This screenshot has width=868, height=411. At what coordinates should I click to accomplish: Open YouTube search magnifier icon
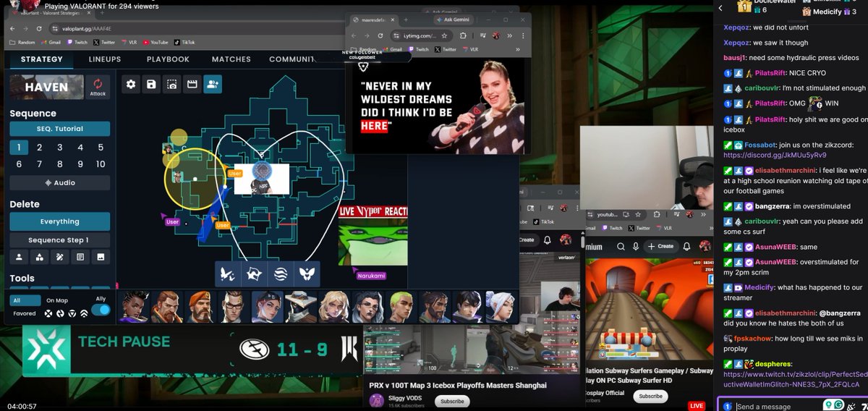620,246
